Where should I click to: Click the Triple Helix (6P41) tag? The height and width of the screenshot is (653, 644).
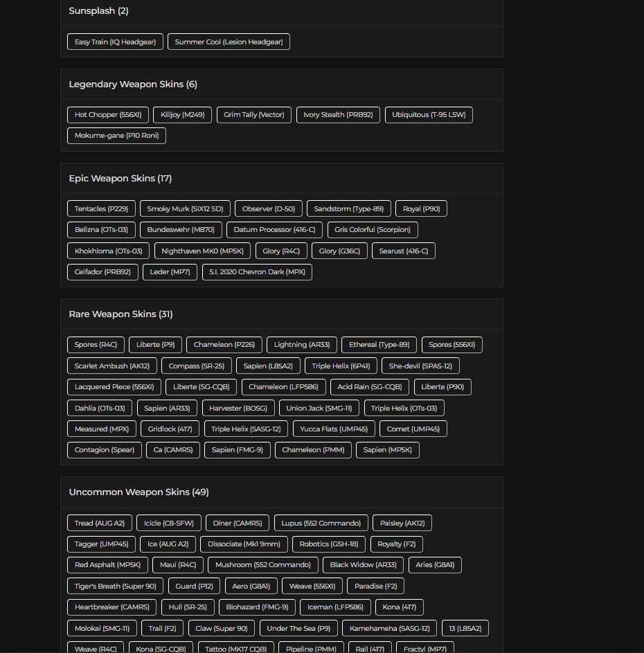coord(341,366)
